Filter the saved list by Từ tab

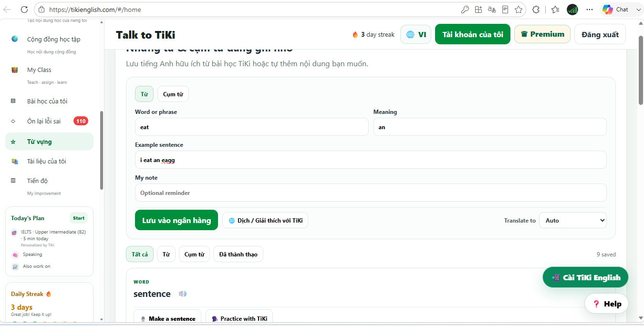click(x=166, y=254)
